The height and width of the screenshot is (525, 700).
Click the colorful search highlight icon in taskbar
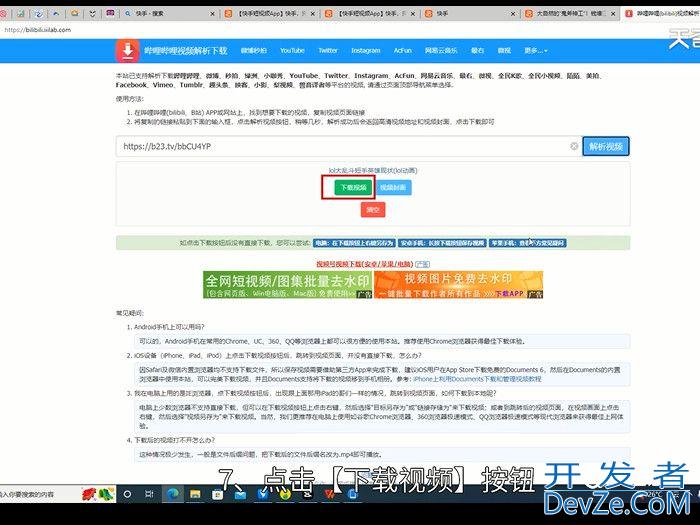(x=98, y=494)
